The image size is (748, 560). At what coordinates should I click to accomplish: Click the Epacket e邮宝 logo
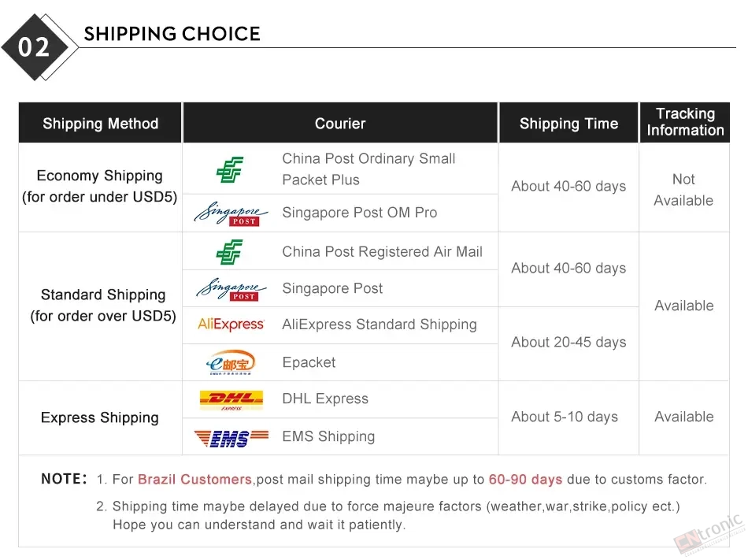tap(231, 362)
